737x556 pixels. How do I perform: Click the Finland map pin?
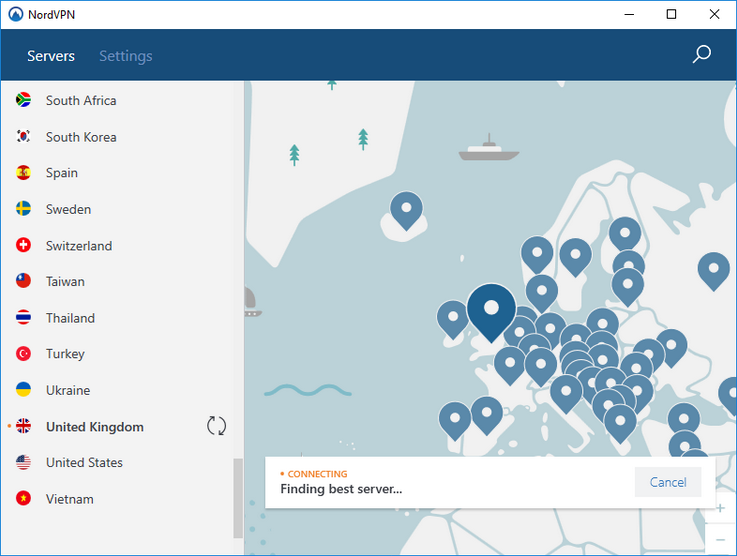tap(625, 233)
